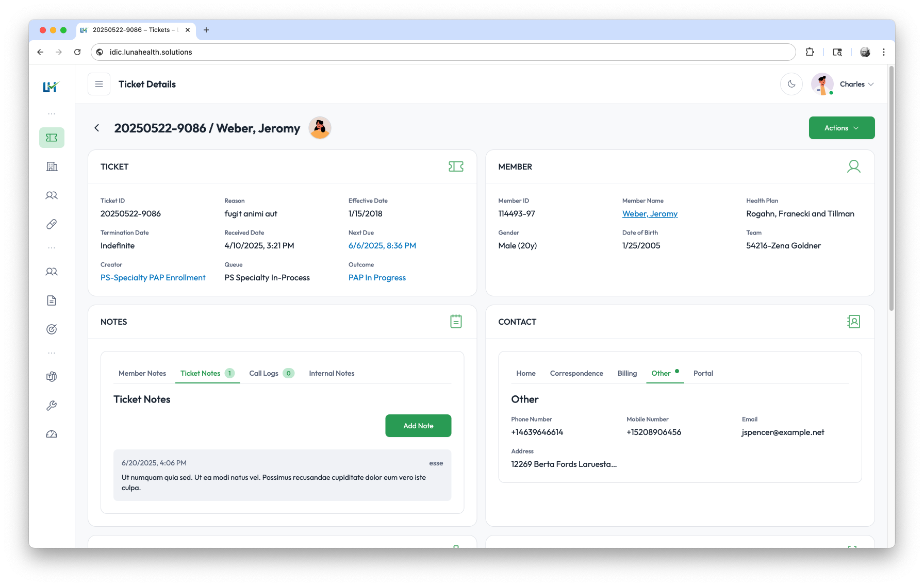
Task: Expand the Actions dropdown
Action: 841,128
